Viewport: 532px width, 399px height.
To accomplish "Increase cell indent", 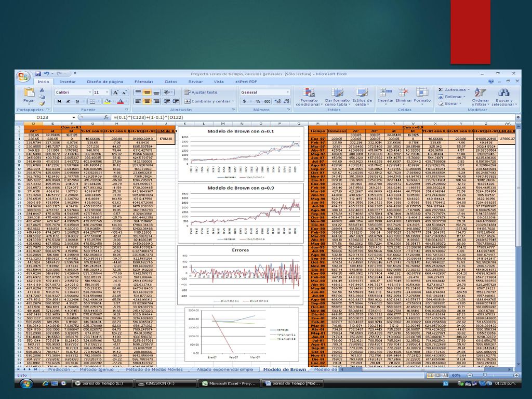I will [x=176, y=101].
